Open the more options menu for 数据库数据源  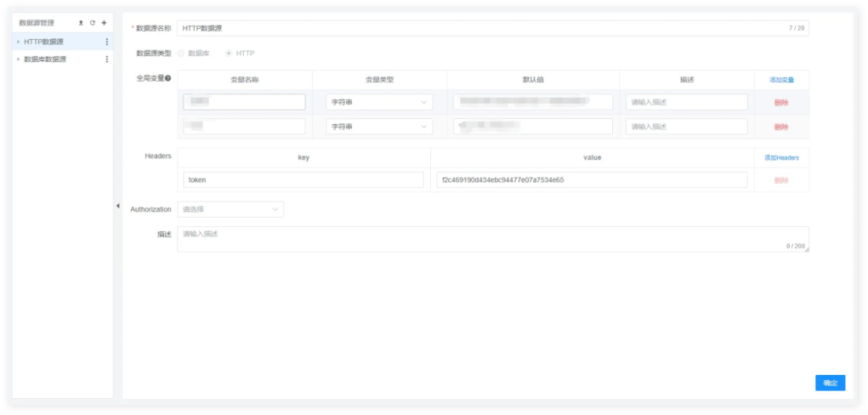(x=106, y=60)
